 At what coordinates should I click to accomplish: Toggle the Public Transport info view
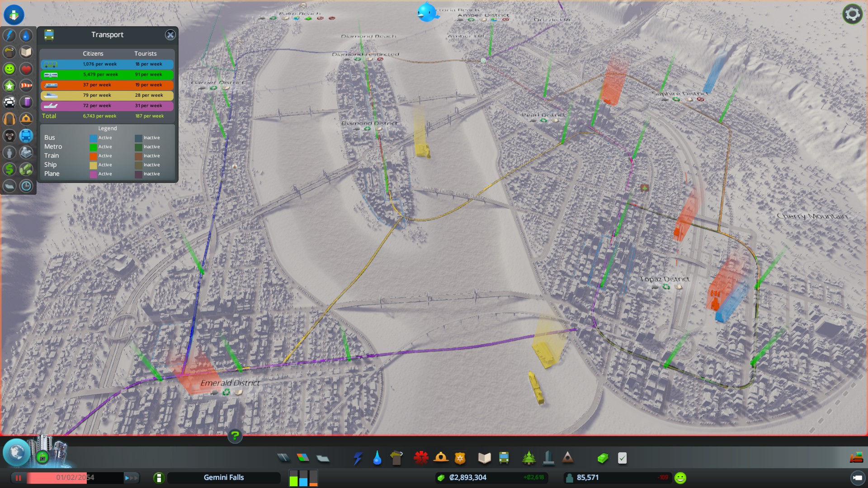(x=26, y=136)
